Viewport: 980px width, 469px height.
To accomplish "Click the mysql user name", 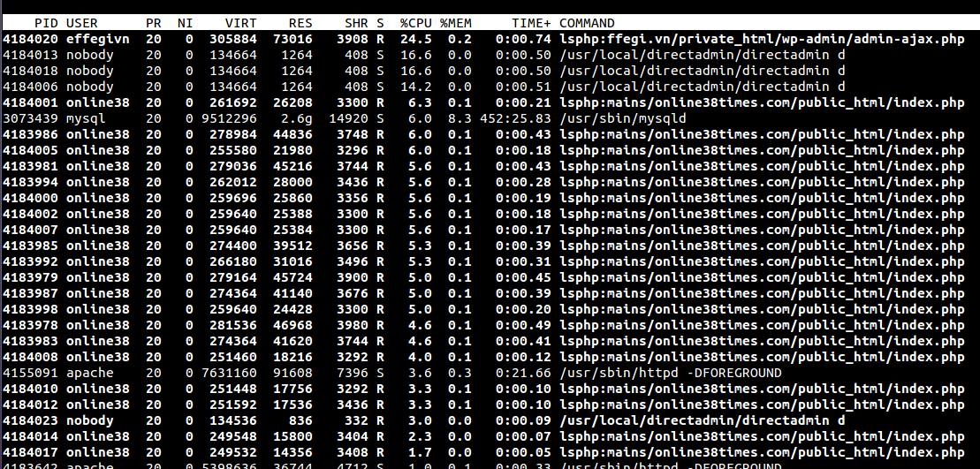I will [86, 118].
